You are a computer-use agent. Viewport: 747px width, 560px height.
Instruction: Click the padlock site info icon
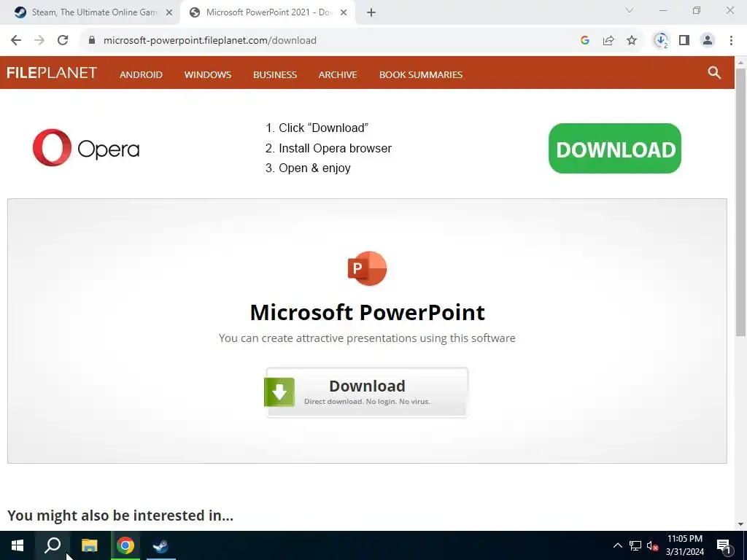pos(92,41)
